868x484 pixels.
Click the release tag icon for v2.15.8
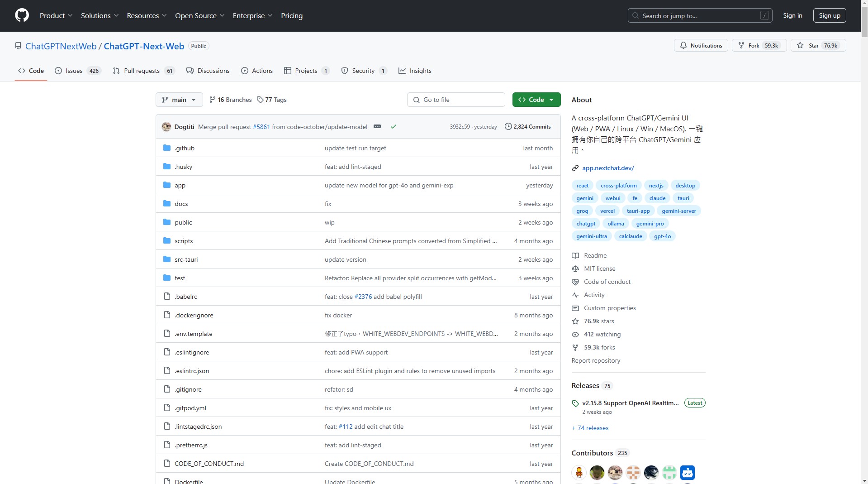tap(575, 403)
